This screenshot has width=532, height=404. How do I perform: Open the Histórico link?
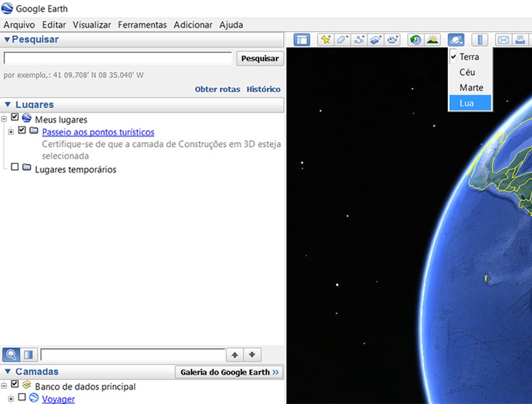click(264, 89)
